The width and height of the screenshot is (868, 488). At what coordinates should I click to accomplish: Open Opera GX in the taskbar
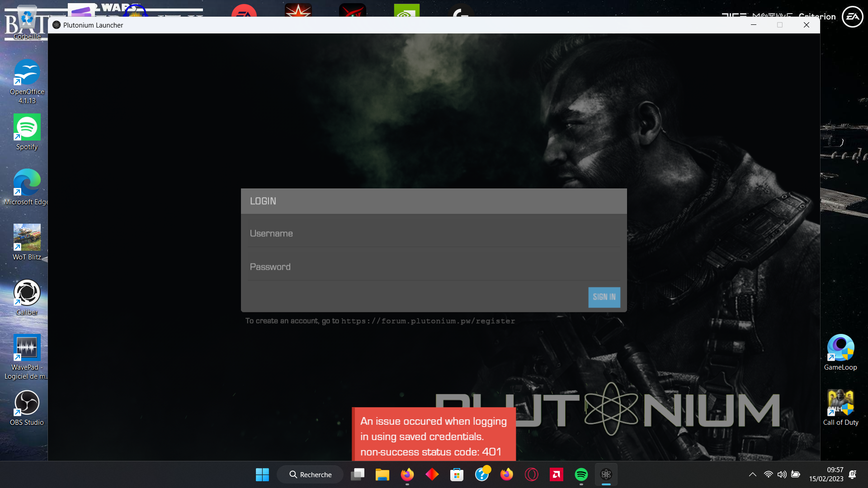click(532, 474)
